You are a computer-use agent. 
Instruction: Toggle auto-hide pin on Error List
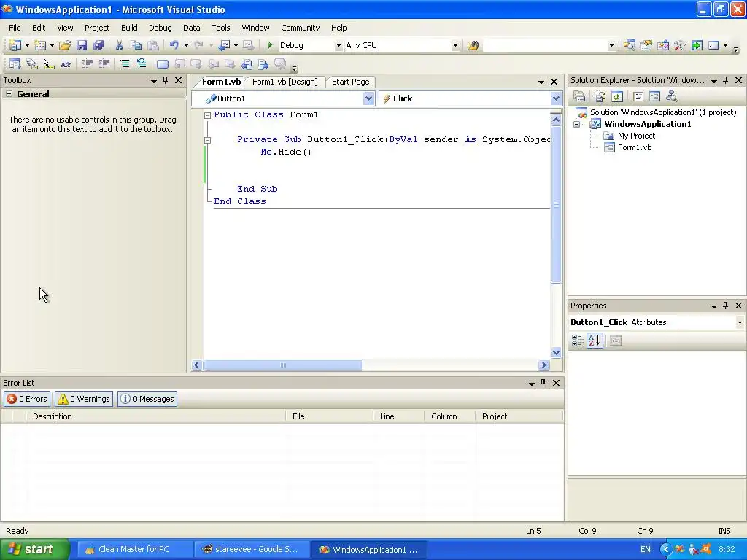point(543,382)
